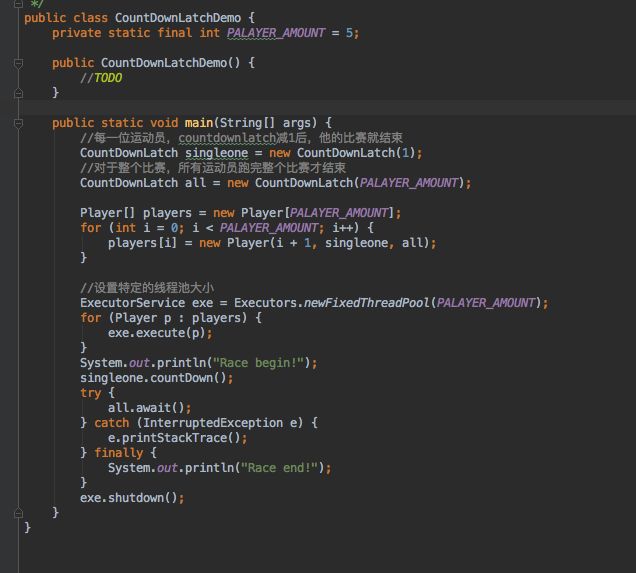Click the "Race end!" string literal

[x=279, y=468]
